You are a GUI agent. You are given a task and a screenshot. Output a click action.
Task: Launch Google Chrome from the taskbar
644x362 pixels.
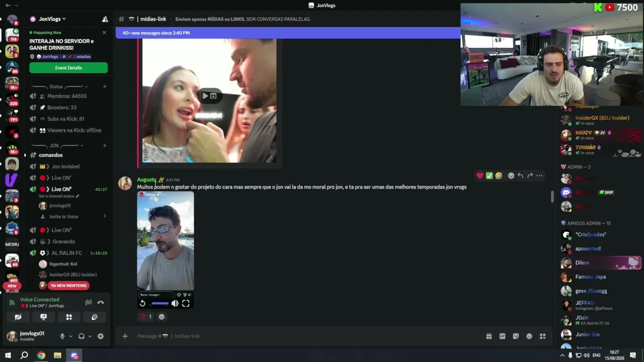tap(41, 355)
